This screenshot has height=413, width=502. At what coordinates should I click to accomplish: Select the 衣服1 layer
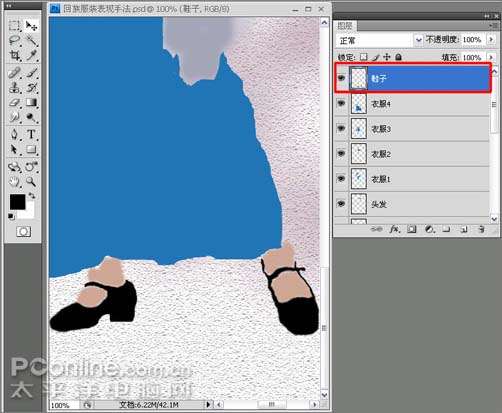(x=412, y=179)
